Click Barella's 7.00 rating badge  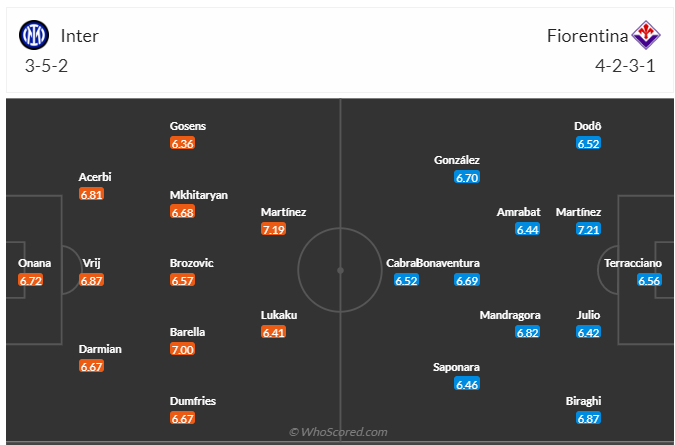point(182,349)
